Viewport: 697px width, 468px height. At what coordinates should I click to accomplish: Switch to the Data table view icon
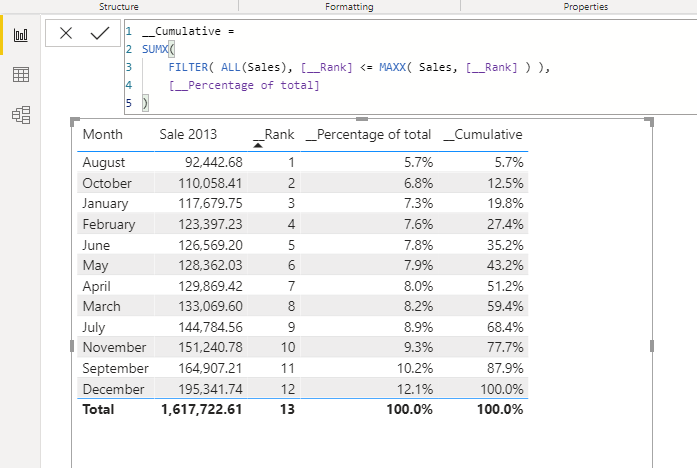pos(20,75)
